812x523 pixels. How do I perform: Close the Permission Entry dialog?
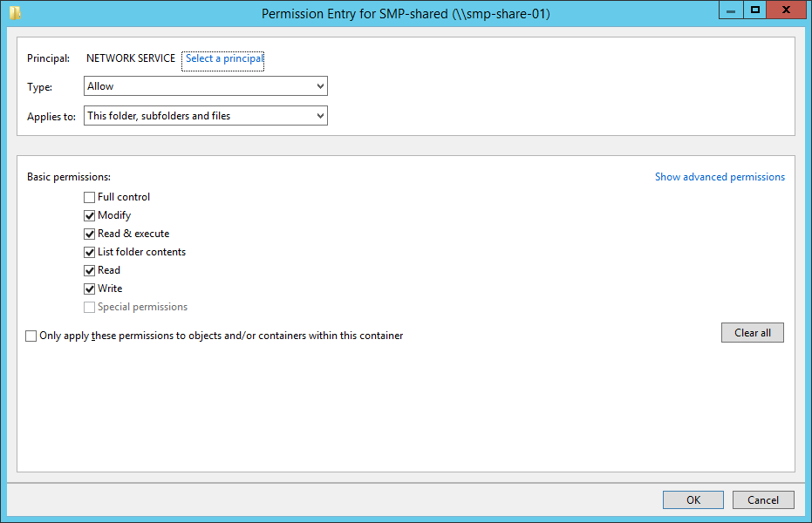click(x=788, y=10)
